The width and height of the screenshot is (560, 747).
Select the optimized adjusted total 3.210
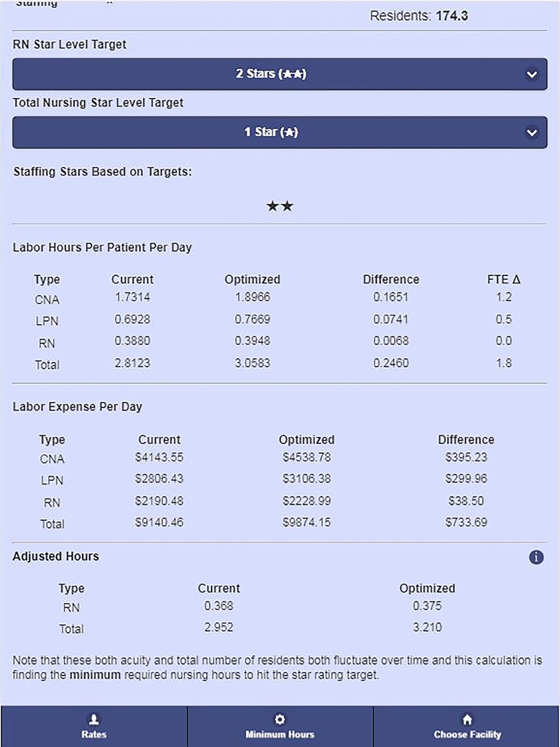427,627
